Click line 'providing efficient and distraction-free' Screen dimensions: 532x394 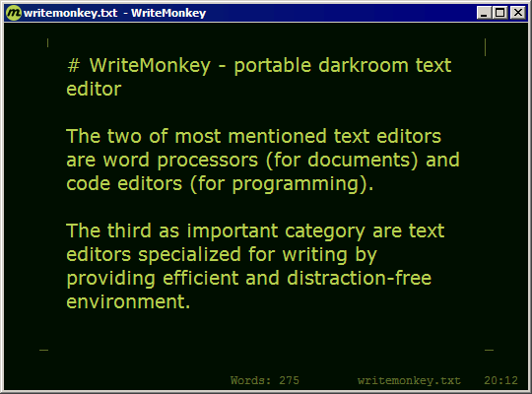click(248, 279)
